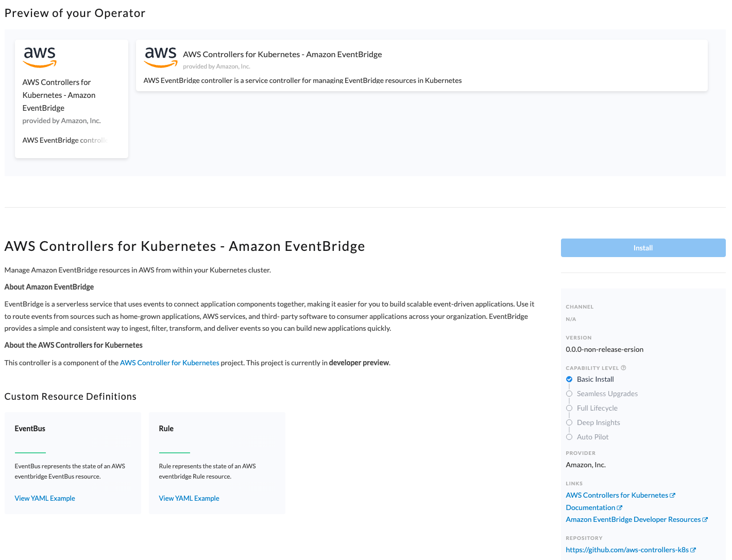Screen dimensions: 732x560
Task: View YAML Example for EventBus
Action: [45, 498]
